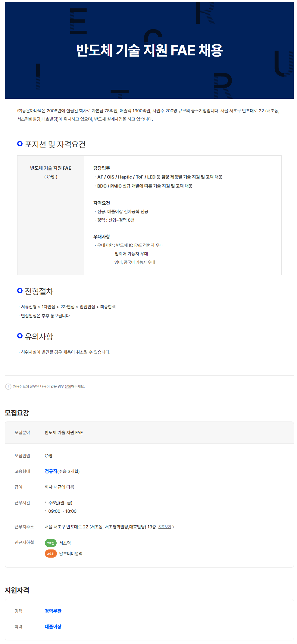
Task: Click the orange 3호선 subway badge
Action: click(x=51, y=554)
